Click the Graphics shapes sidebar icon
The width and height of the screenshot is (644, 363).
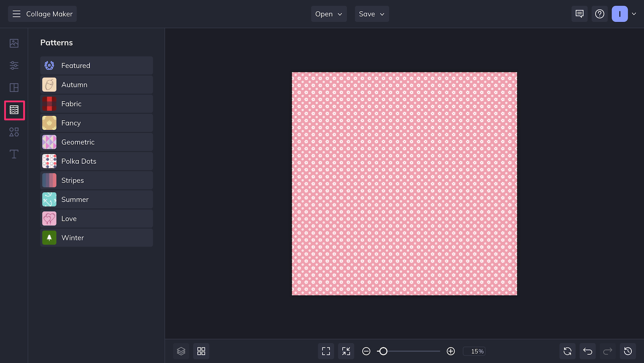point(14,132)
